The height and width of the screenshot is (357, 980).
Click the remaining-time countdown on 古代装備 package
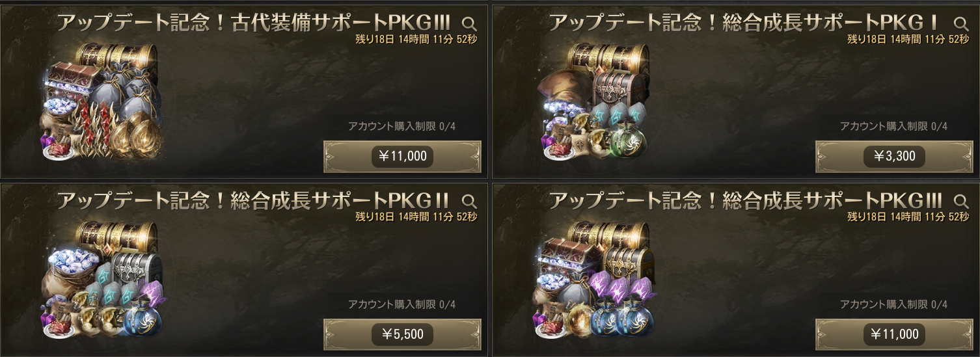click(x=416, y=38)
